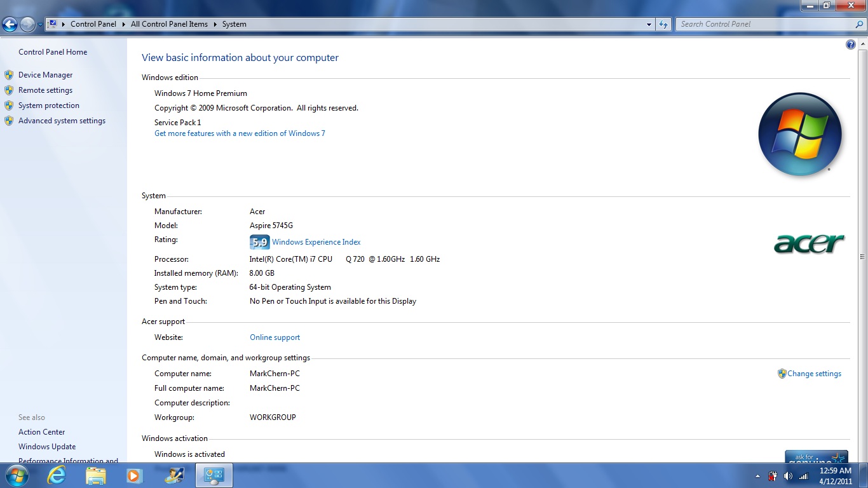868x488 pixels.
Task: Click the shield icon beside Remote settings
Action: pos(9,90)
